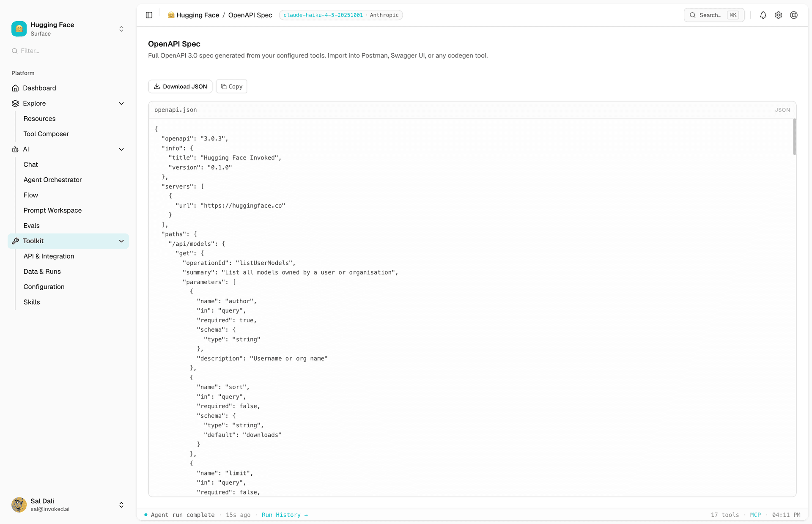This screenshot has height=524, width=812.
Task: Collapse the Toolkit section chevron
Action: [x=121, y=241]
